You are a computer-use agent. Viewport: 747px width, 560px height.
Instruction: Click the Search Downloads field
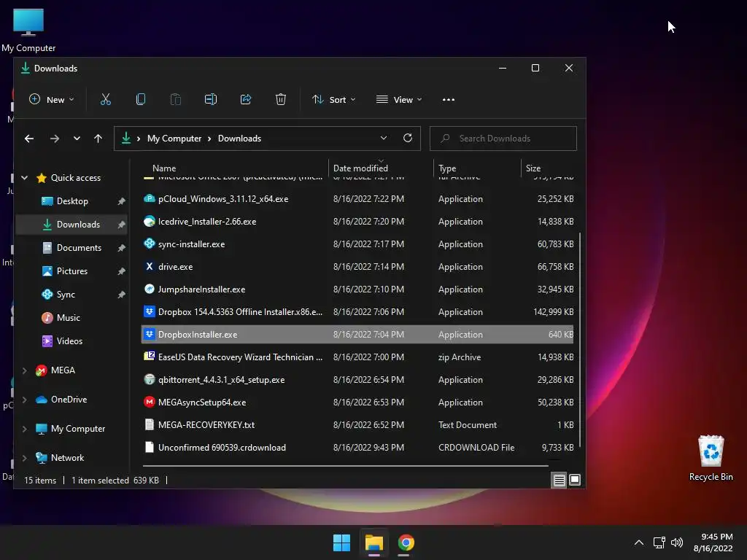click(503, 138)
